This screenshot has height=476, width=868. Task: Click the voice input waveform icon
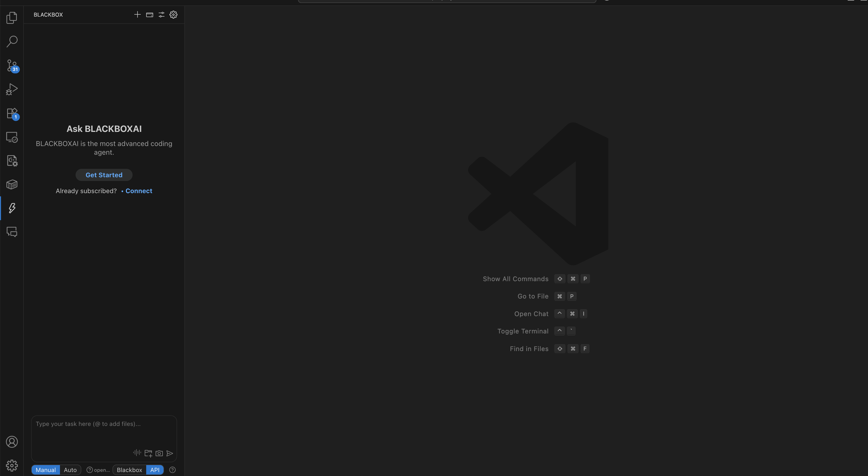point(137,453)
